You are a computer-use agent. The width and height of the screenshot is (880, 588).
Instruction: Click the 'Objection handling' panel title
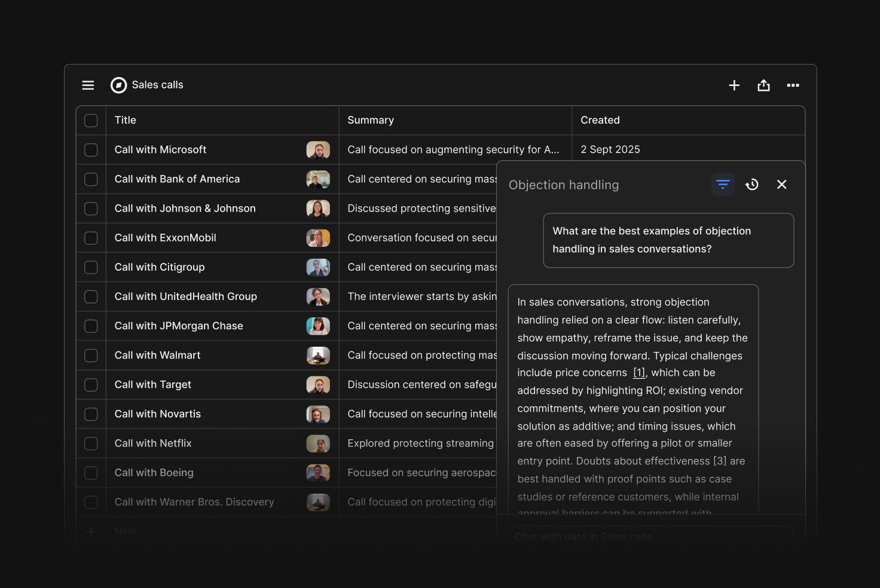tap(564, 185)
